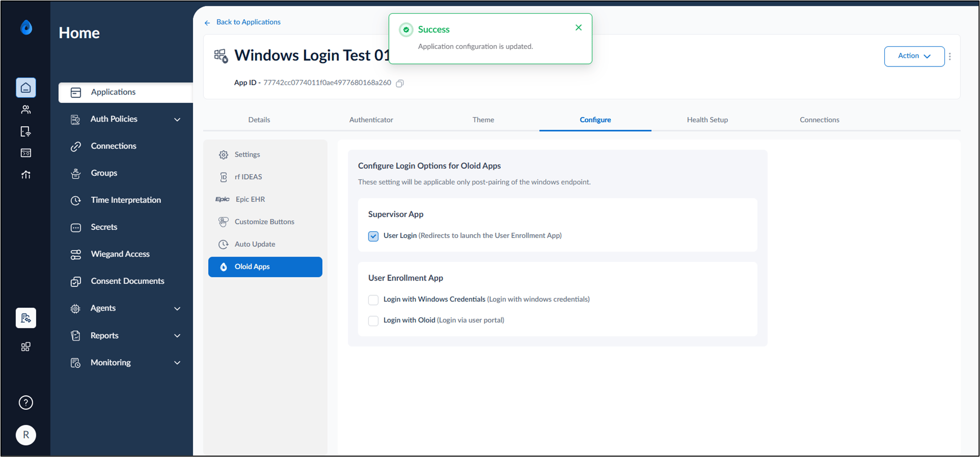
Task: Click the green success checkmark icon
Action: (406, 30)
